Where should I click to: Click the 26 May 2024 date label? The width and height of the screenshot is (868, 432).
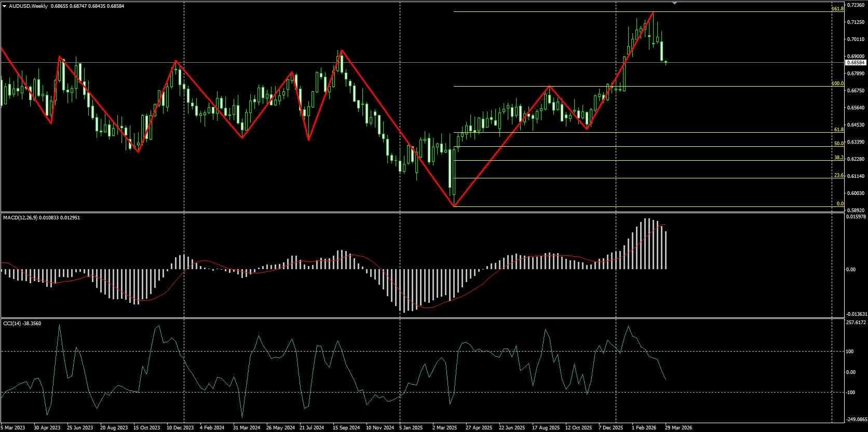280,428
